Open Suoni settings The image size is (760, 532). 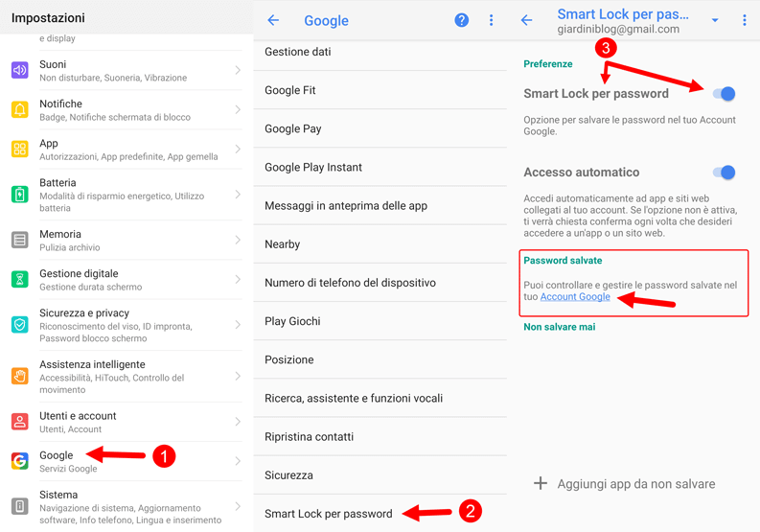[x=126, y=70]
